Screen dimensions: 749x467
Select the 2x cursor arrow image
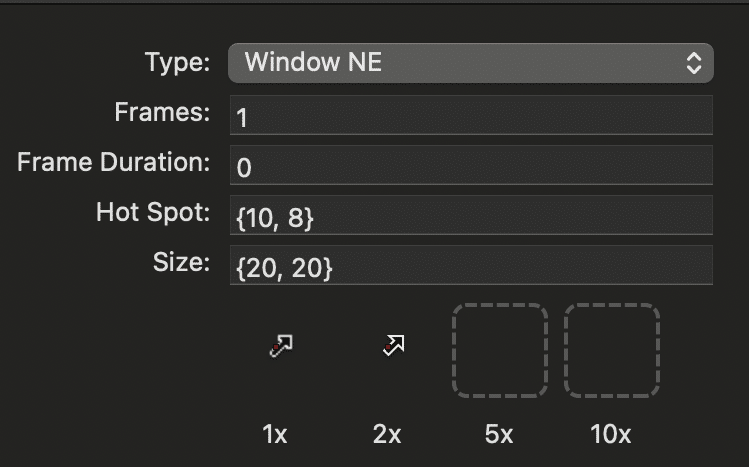(394, 345)
